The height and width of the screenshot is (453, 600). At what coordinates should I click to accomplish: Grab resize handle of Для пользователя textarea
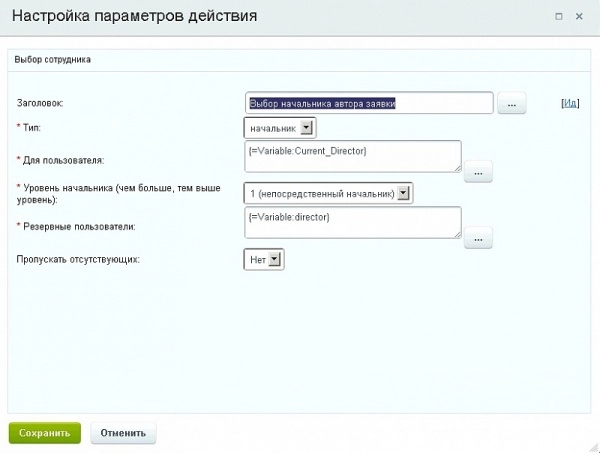point(457,168)
